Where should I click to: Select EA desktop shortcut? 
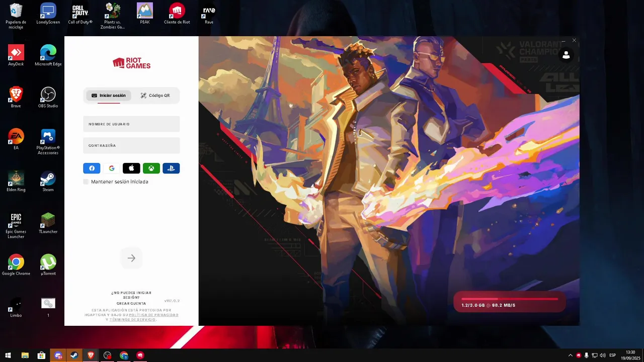click(x=16, y=139)
